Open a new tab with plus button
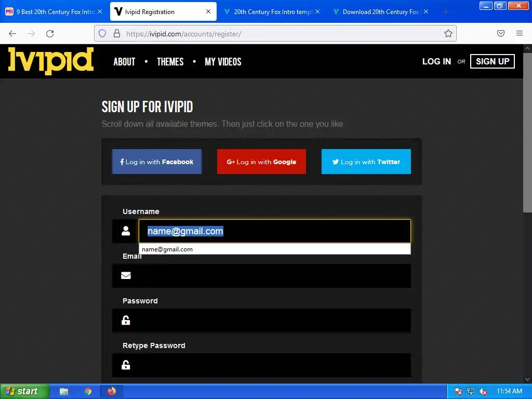Image resolution: width=532 pixels, height=399 pixels. click(x=446, y=12)
